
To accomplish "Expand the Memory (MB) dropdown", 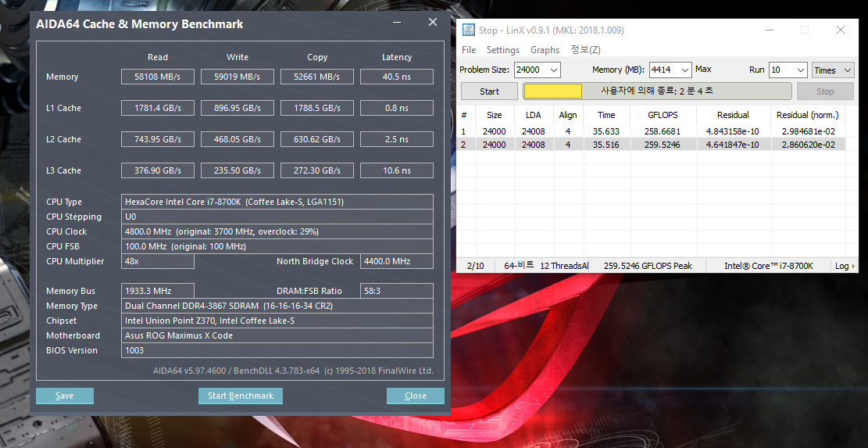I will (685, 70).
